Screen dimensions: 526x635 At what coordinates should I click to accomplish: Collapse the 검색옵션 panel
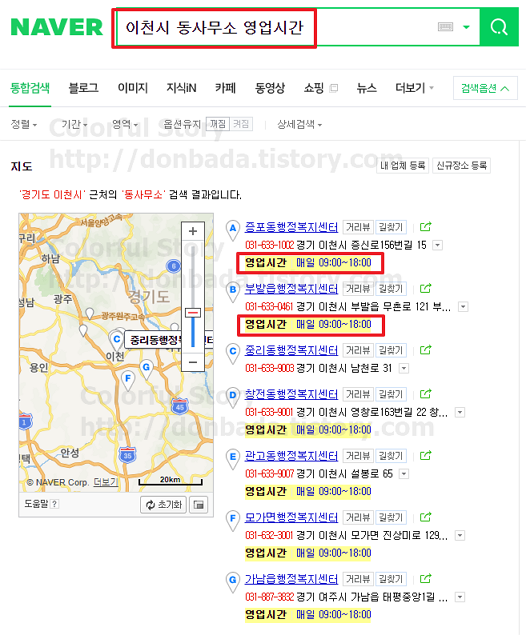pos(485,88)
